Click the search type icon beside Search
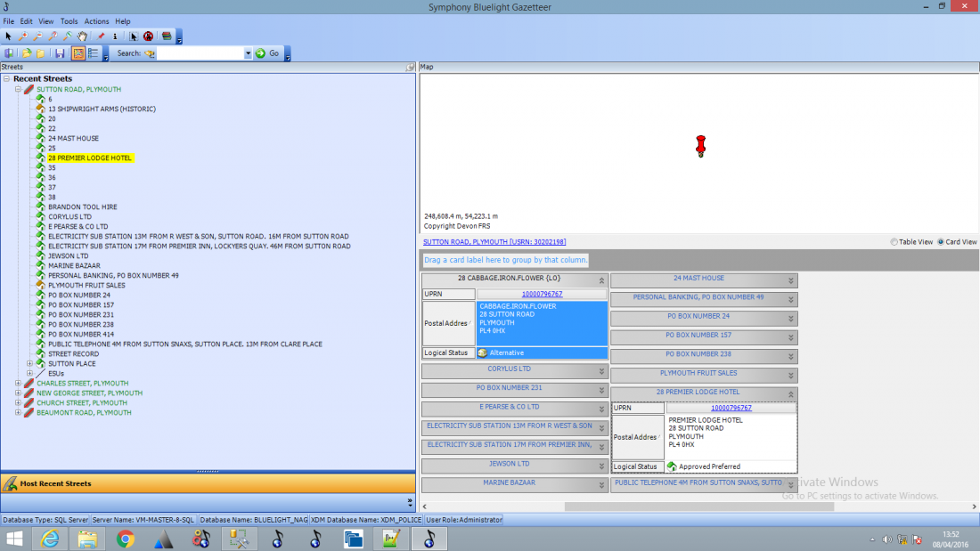The height and width of the screenshot is (551, 980). point(150,53)
